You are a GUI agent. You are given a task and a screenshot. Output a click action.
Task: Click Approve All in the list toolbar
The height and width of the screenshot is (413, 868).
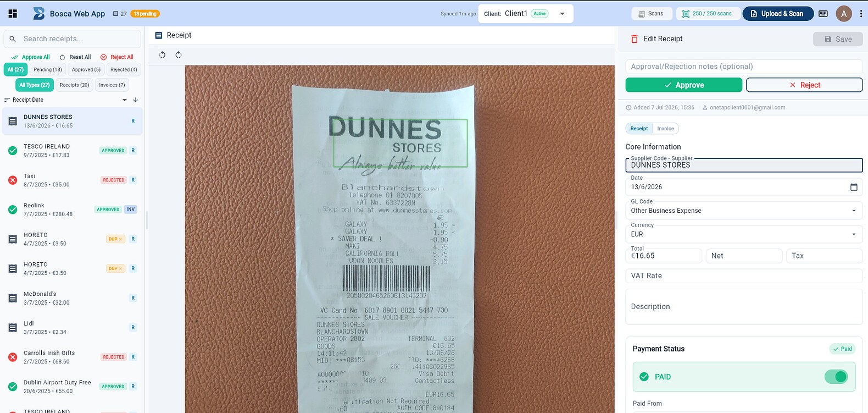pyautogui.click(x=31, y=57)
